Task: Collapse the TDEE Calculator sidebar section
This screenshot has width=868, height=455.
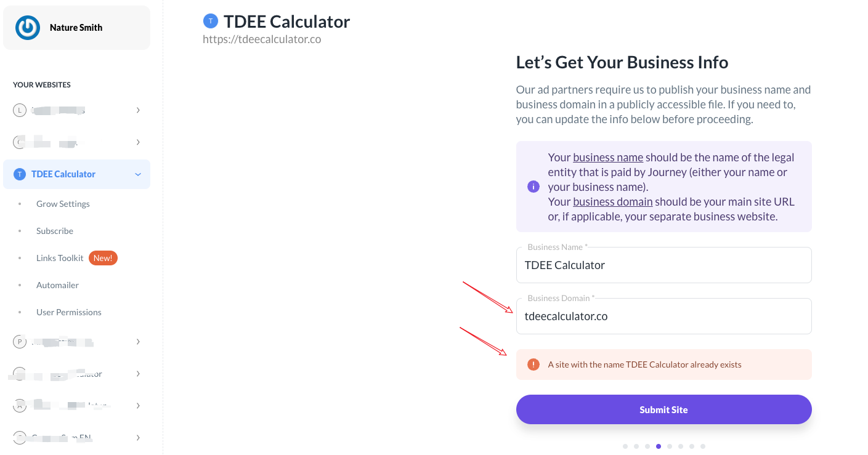Action: point(138,174)
